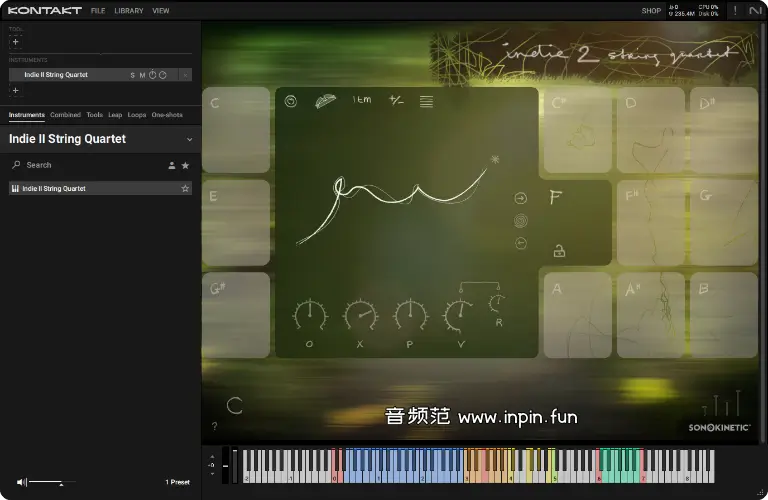Add an instrument with the plus under INSTRUMENTS
Viewport: 768px width, 500px height.
tap(16, 90)
